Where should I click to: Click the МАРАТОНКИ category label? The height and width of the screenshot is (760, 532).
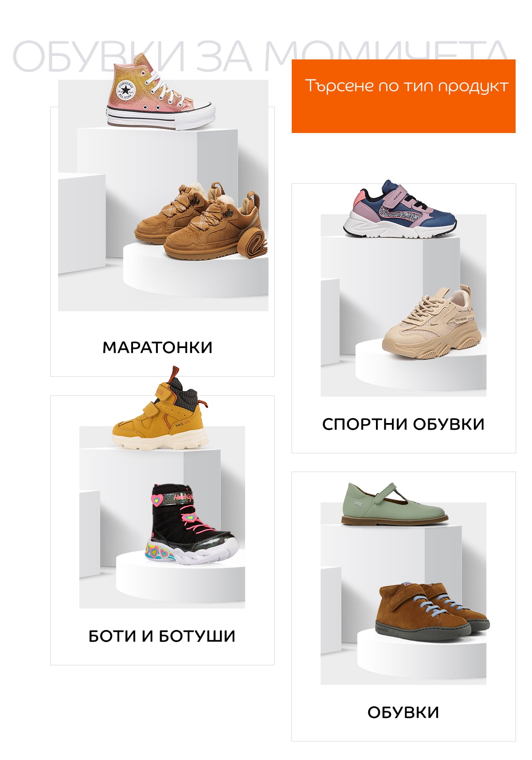157,347
